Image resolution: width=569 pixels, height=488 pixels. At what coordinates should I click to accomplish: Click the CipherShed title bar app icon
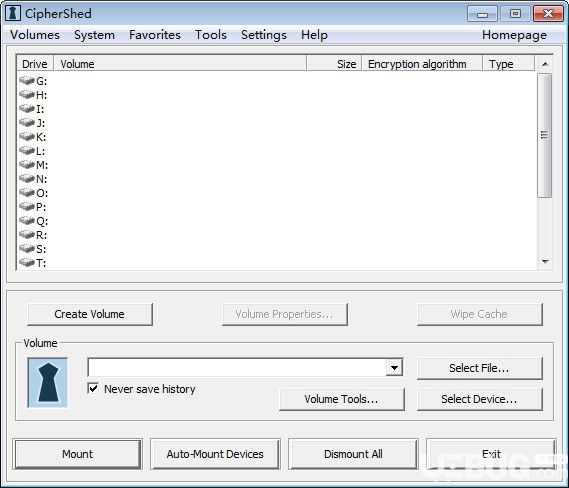pyautogui.click(x=13, y=13)
